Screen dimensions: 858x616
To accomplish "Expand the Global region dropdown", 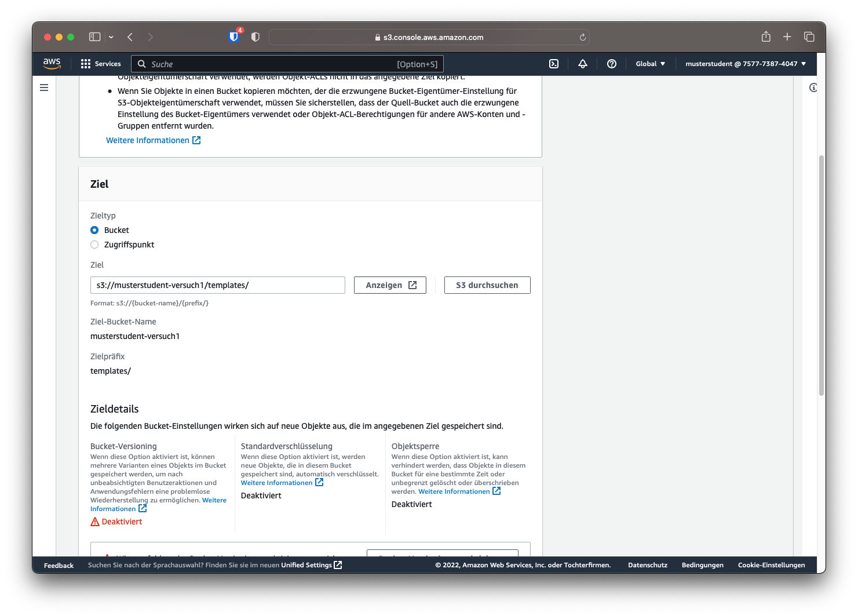I will [651, 64].
